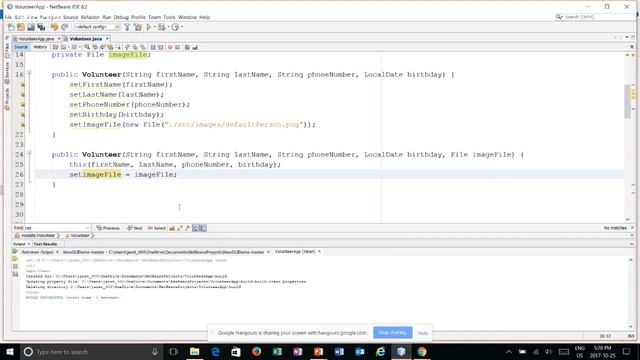Open PowerPoint from the taskbar
640x360 pixels.
(318, 351)
